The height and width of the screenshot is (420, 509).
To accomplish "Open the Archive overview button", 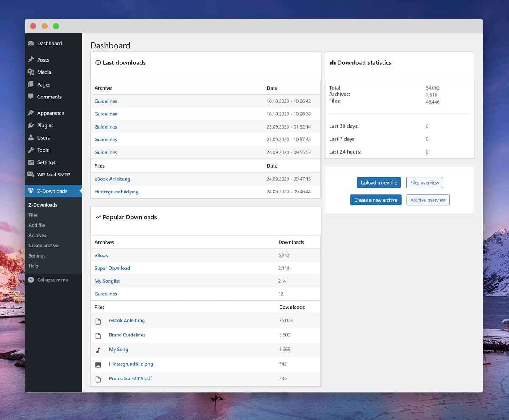I will (x=428, y=200).
